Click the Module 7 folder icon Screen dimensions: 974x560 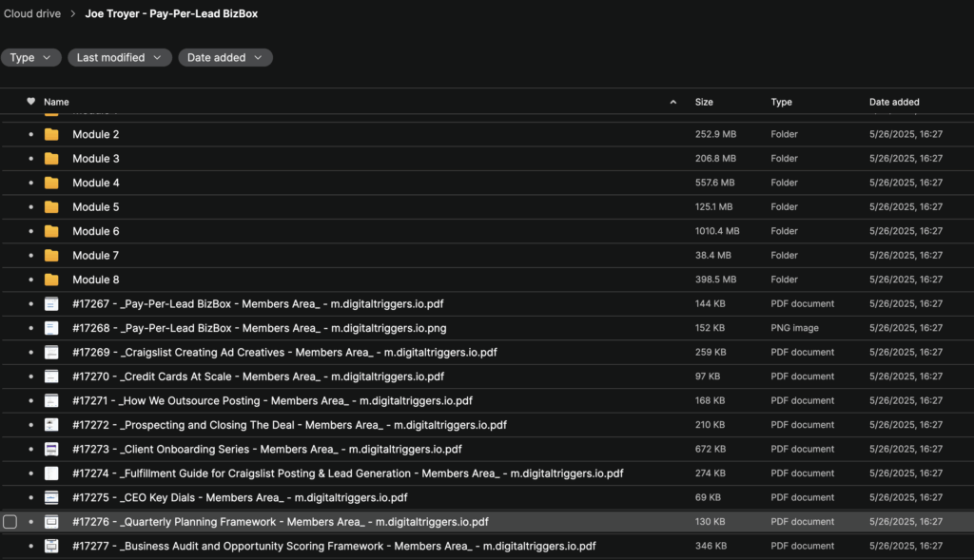coord(51,255)
